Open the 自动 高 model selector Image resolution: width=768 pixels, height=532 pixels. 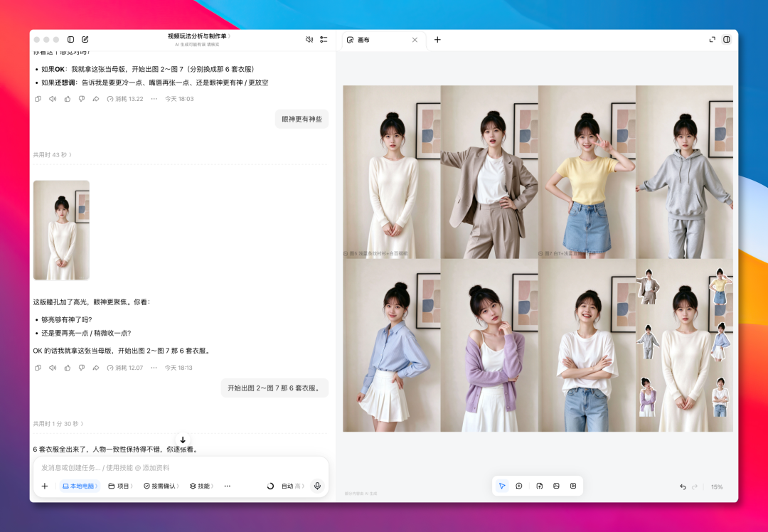[293, 486]
